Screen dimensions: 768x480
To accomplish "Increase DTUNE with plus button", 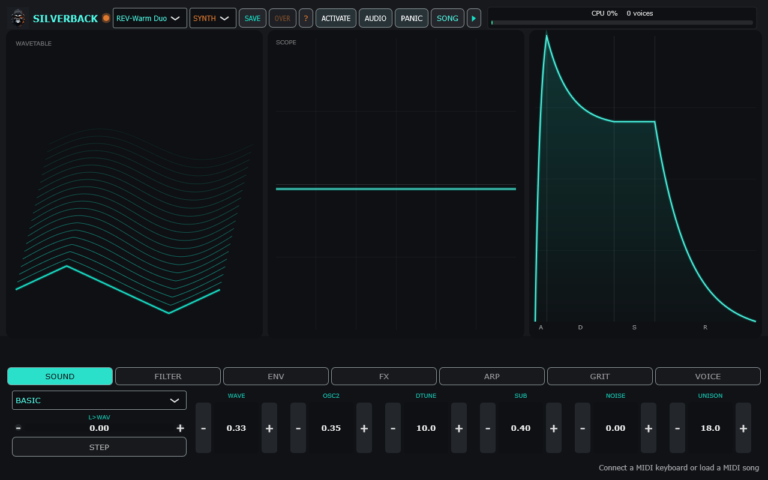I will point(459,428).
